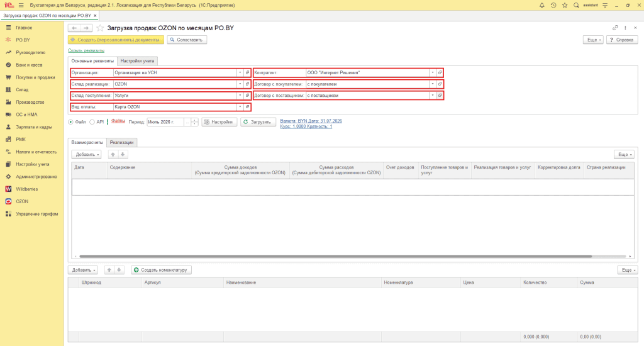Open Еще menu above Взаиморасчеты table
Image resolution: width=644 pixels, height=346 pixels.
624,155
